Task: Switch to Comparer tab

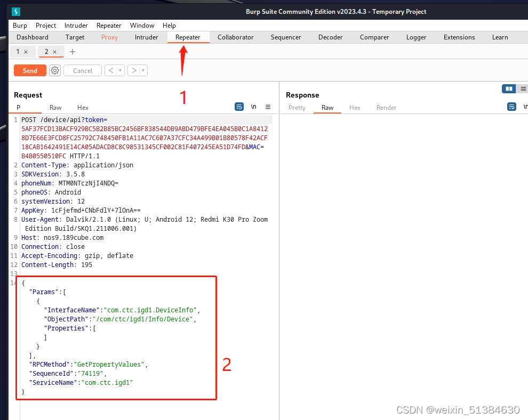Action: tap(374, 37)
